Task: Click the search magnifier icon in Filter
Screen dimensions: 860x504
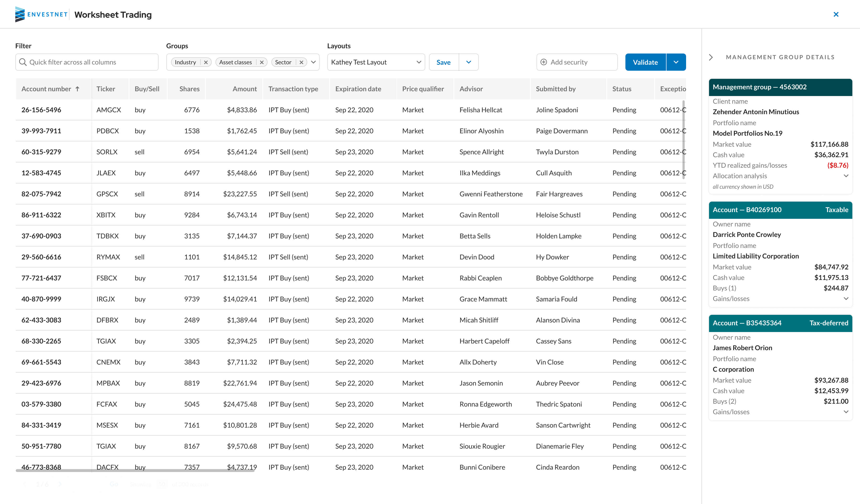Action: tap(23, 62)
